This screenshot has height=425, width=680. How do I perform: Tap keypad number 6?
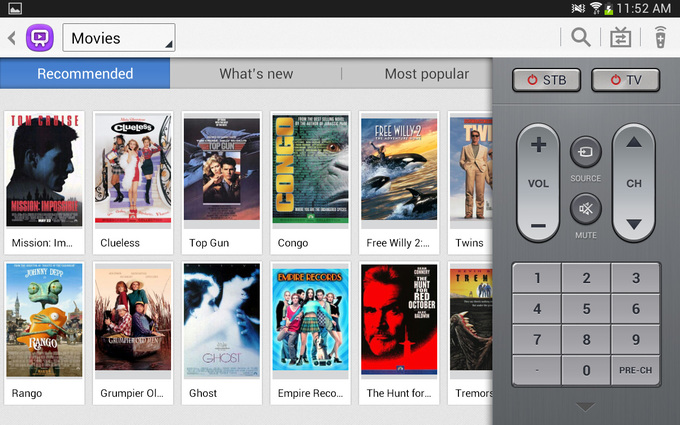tap(636, 309)
